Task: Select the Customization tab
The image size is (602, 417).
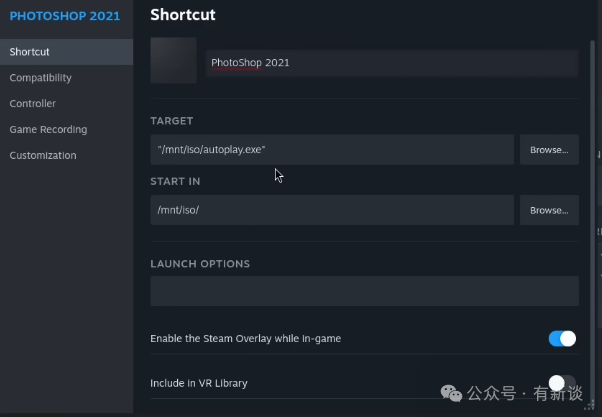Action: point(43,155)
